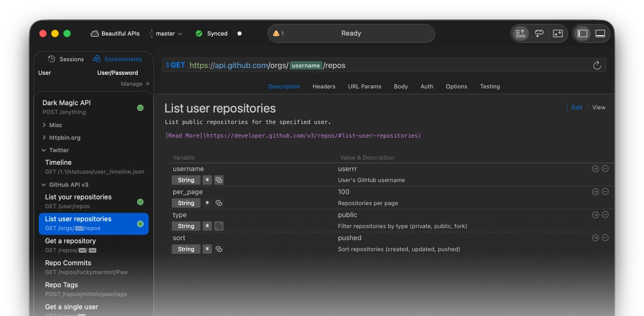644x316 pixels.
Task: Open the String type dropdown for username
Action: click(x=186, y=180)
